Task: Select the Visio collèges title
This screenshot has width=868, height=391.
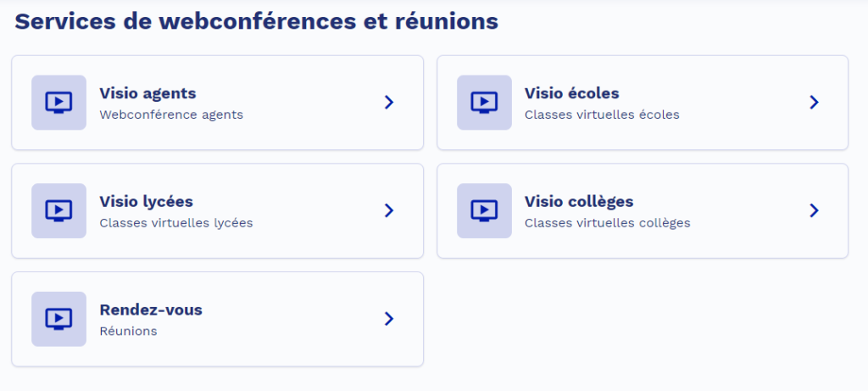Action: coord(579,202)
